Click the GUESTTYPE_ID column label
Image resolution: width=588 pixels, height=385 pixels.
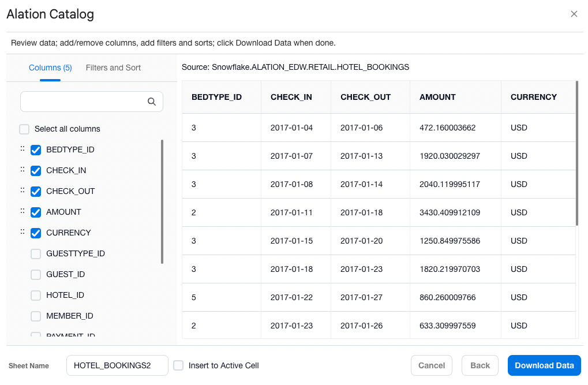click(76, 253)
